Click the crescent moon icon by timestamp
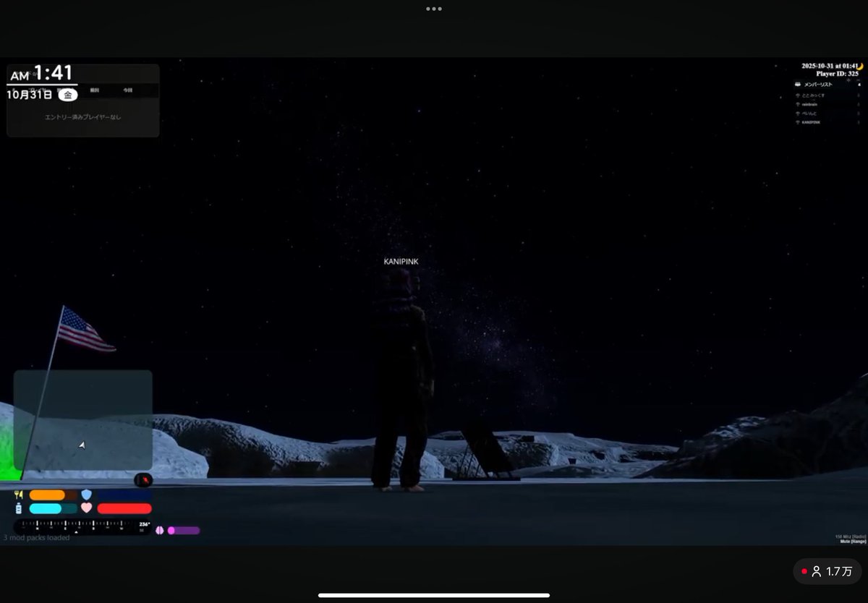Viewport: 868px width, 603px height. pyautogui.click(x=860, y=66)
